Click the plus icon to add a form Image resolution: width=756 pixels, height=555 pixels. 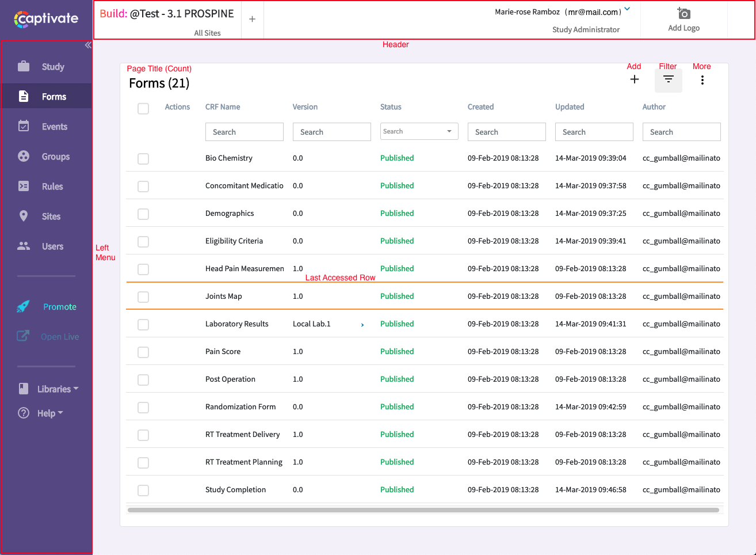tap(634, 80)
